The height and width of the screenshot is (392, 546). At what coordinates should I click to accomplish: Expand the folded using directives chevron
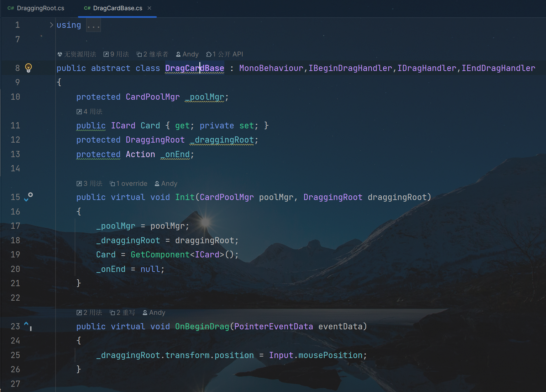click(x=52, y=25)
